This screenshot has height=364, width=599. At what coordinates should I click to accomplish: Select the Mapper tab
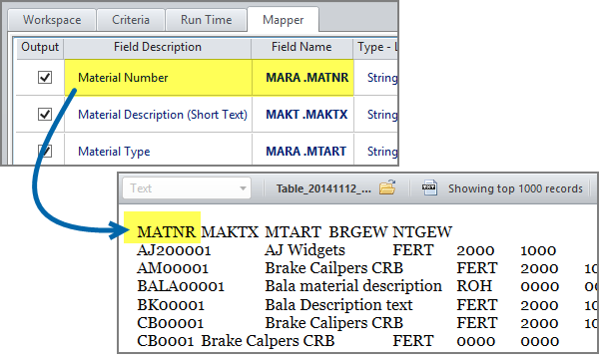(x=284, y=20)
